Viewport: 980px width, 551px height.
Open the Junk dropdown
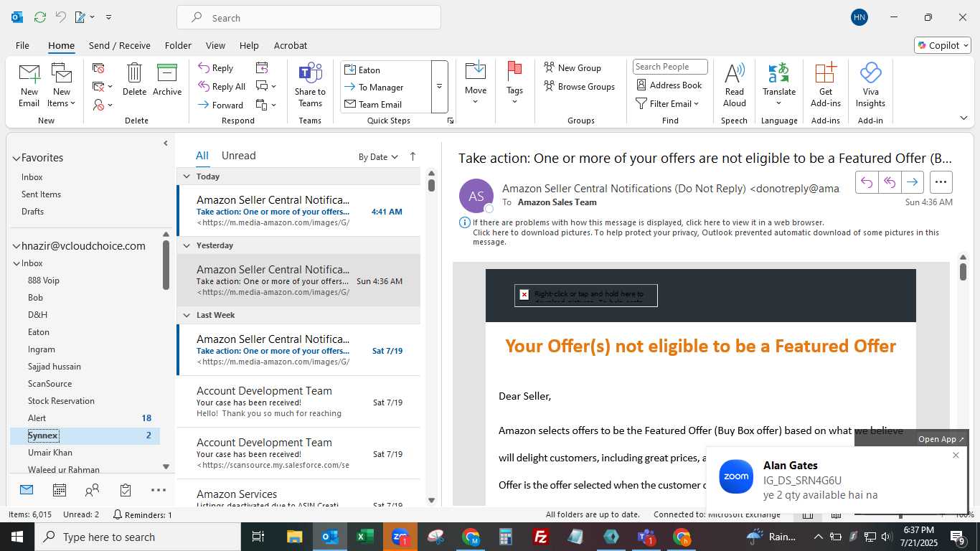[x=103, y=105]
